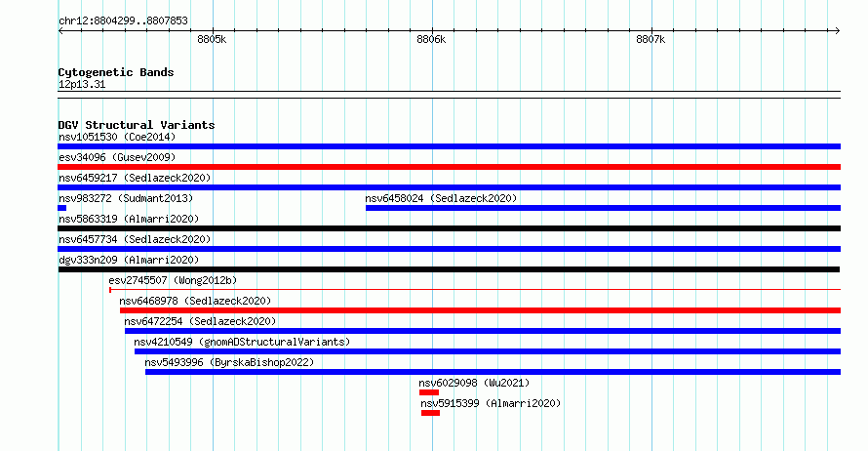The height and width of the screenshot is (451, 868).
Task: Open nsv6459217 (Sedlazeck2020) label
Action: (135, 178)
